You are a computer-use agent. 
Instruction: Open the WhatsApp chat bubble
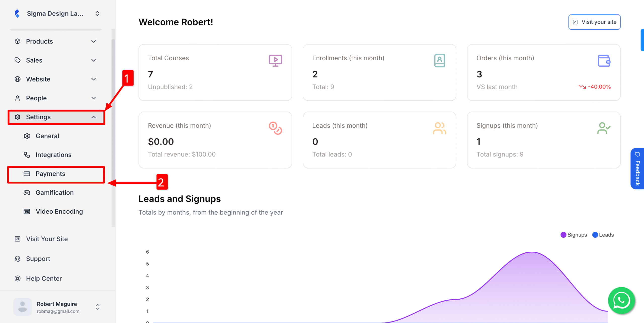point(621,300)
